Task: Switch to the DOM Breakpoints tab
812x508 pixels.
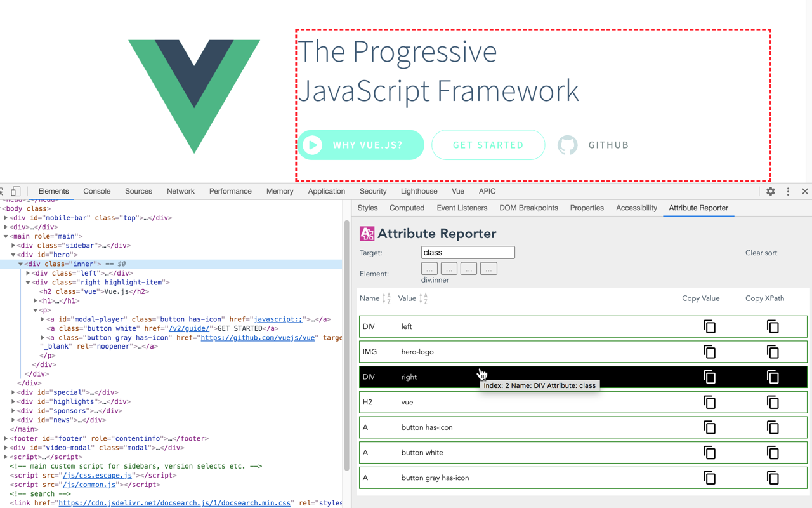Action: coord(528,208)
